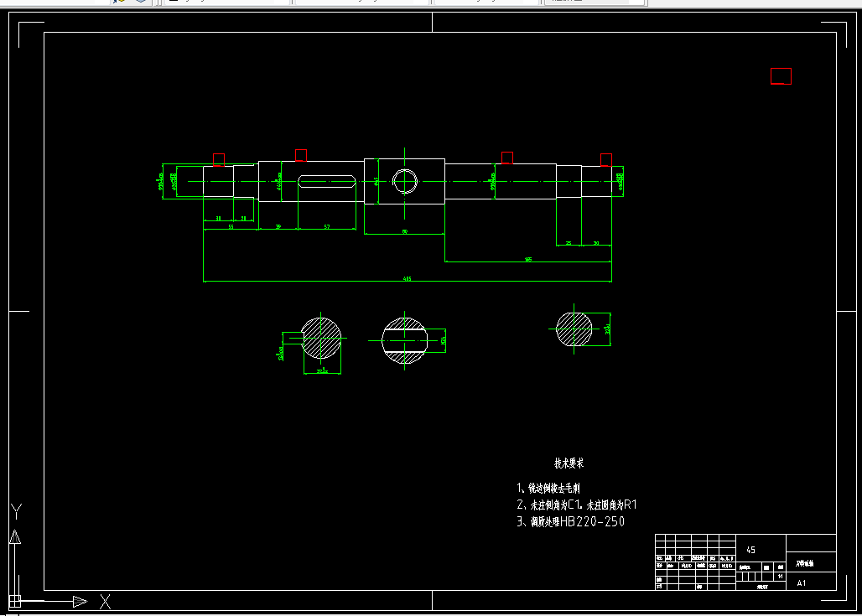Select the 55 dimension on the left shaft end

coord(231,226)
